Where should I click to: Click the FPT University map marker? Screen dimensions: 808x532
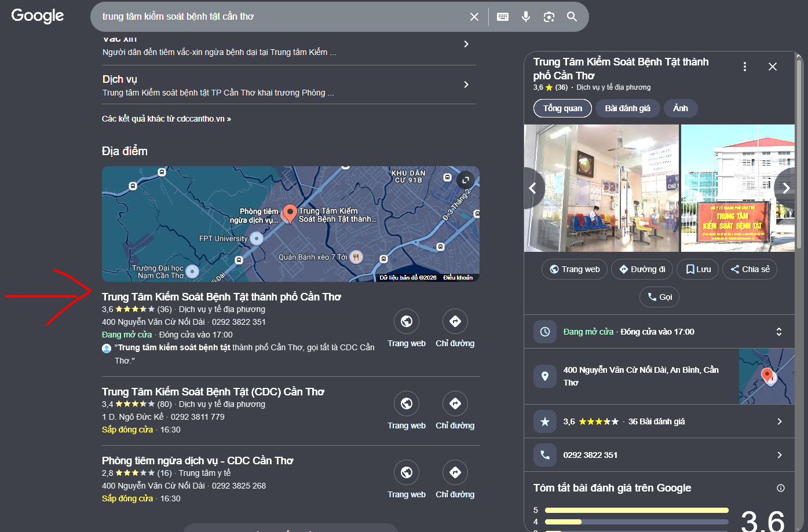(256, 239)
